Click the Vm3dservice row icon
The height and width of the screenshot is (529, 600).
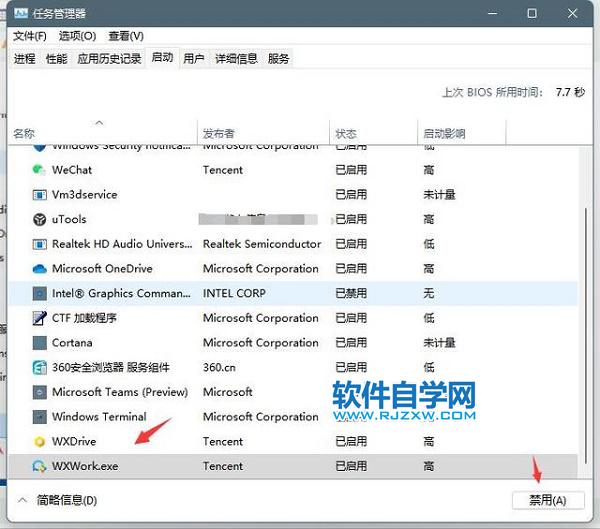click(39, 194)
